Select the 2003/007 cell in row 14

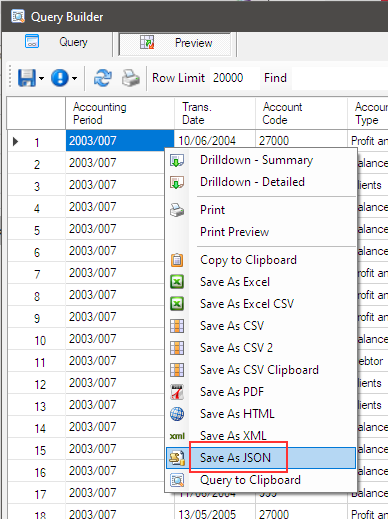coord(115,427)
